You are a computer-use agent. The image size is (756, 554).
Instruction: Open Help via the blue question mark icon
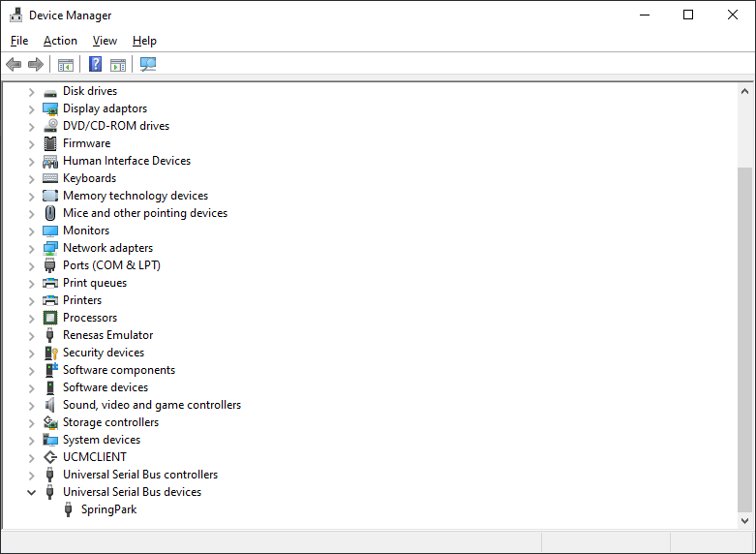(x=96, y=64)
